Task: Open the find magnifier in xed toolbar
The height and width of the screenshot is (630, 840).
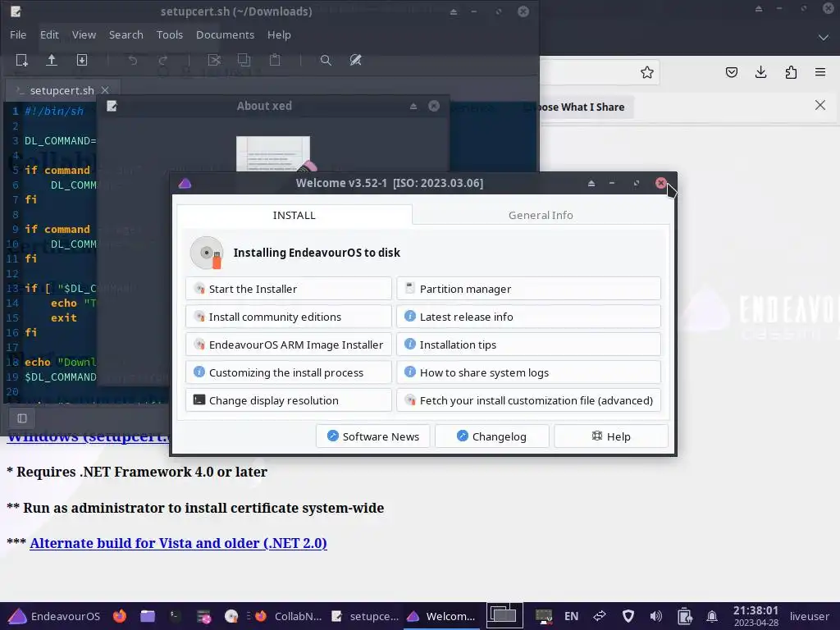Action: (x=326, y=60)
